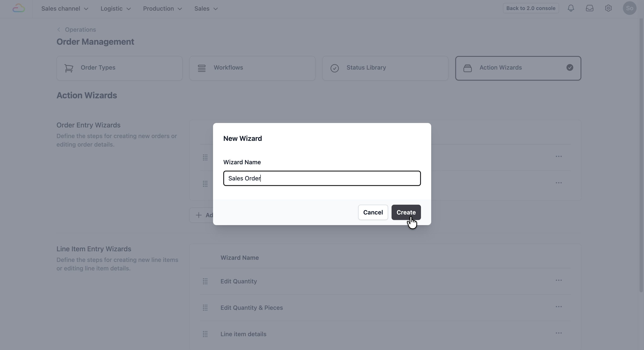This screenshot has height=350, width=644.
Task: Open the notifications bell
Action: coord(571,8)
